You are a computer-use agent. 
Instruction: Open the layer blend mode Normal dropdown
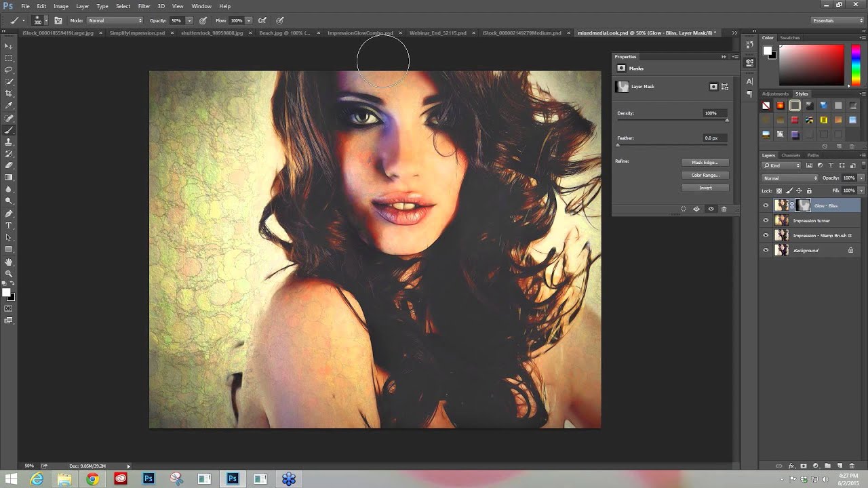click(x=790, y=178)
